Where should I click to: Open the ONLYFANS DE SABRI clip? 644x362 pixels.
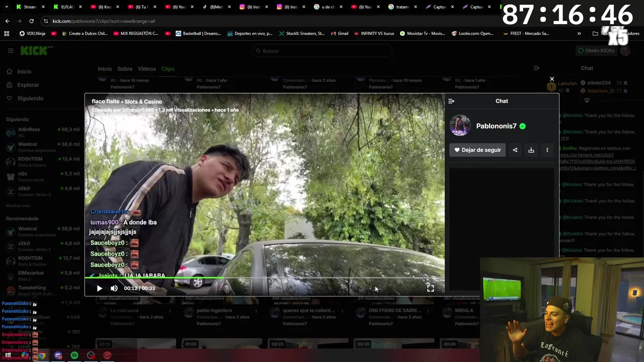pyautogui.click(x=395, y=311)
